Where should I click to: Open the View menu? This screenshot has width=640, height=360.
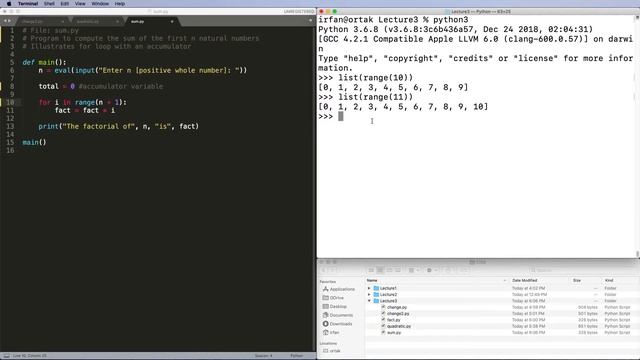[x=80, y=4]
